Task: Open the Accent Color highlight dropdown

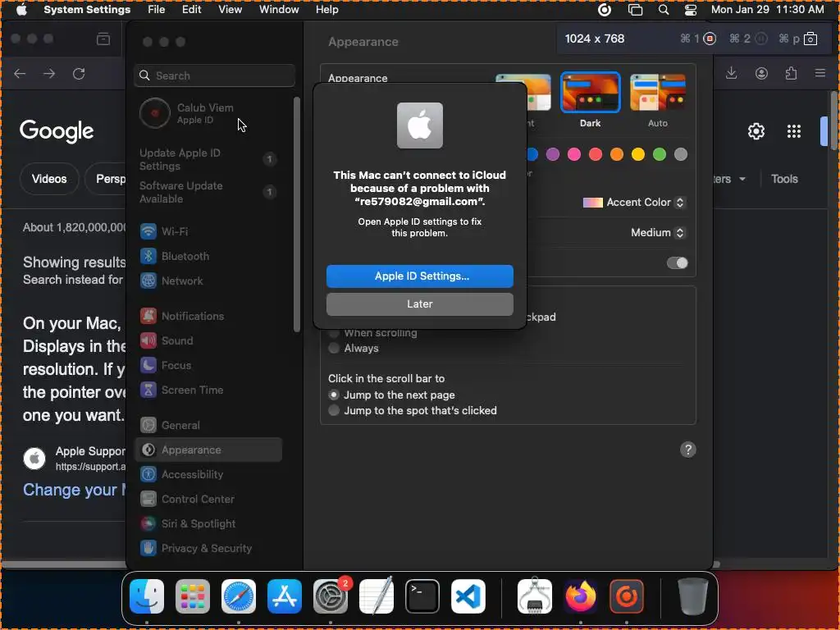Action: [x=634, y=203]
